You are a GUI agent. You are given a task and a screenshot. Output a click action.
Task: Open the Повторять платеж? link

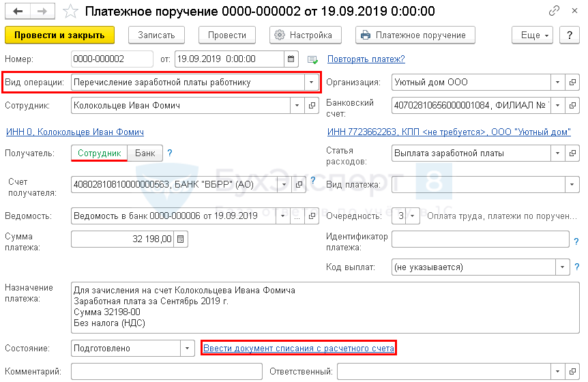click(366, 59)
